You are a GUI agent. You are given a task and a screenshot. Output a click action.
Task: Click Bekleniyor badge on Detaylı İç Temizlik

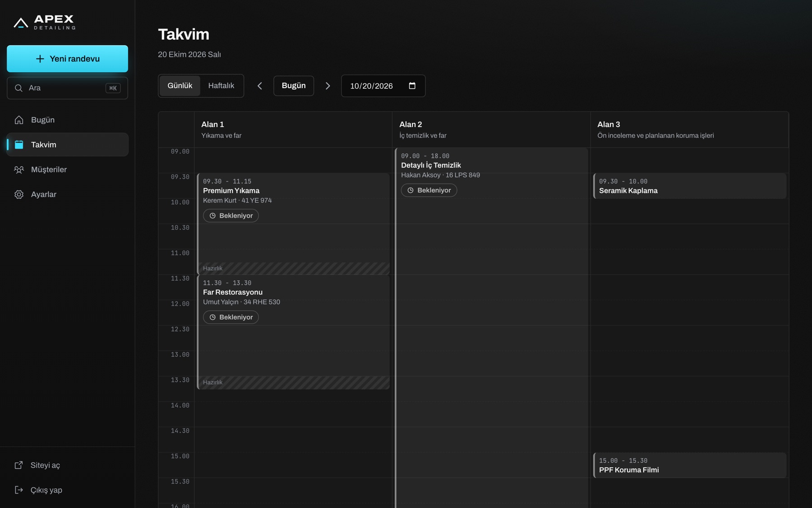click(429, 191)
